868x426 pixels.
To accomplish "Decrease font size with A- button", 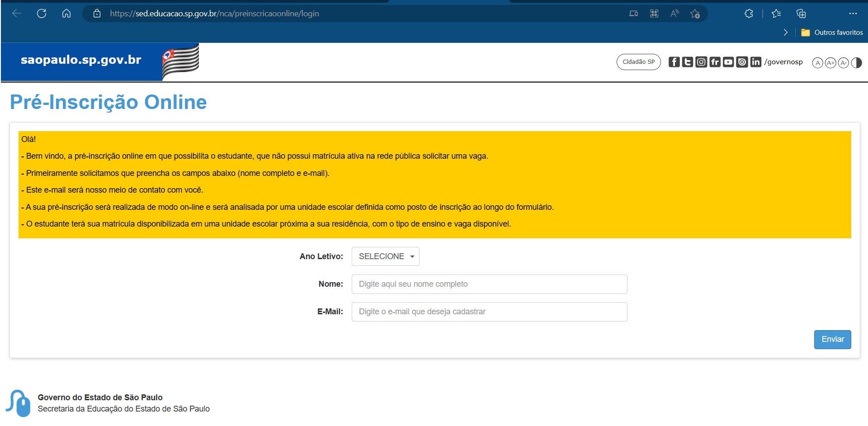I will pos(844,63).
